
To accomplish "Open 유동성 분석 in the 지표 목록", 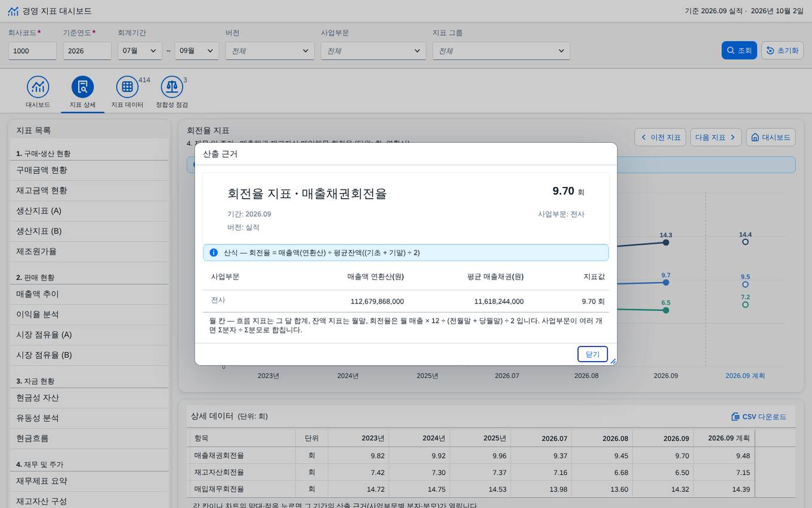I will point(90,418).
